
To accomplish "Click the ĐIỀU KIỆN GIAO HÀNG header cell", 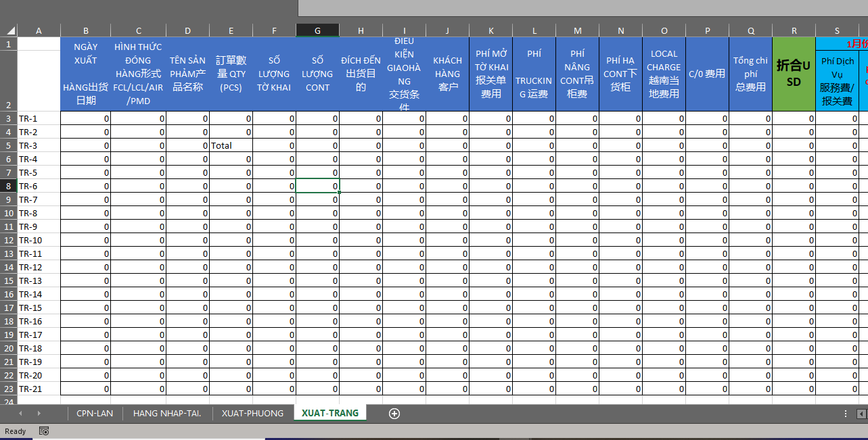I will (x=404, y=74).
